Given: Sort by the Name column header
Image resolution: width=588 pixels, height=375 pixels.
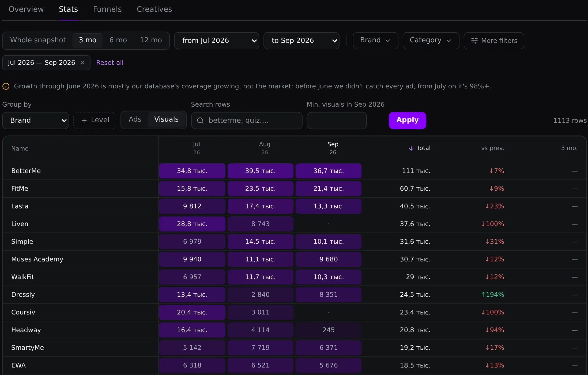Looking at the screenshot, I should [x=20, y=149].
